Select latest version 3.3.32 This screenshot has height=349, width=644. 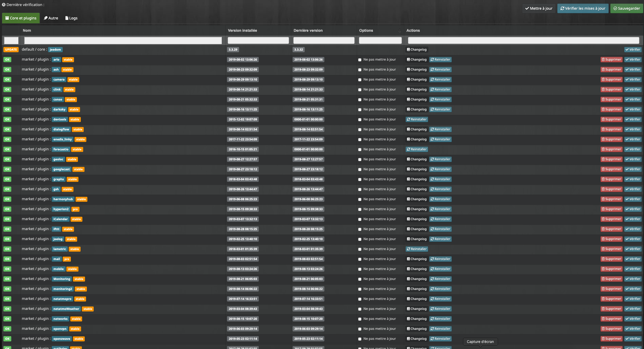click(x=298, y=50)
